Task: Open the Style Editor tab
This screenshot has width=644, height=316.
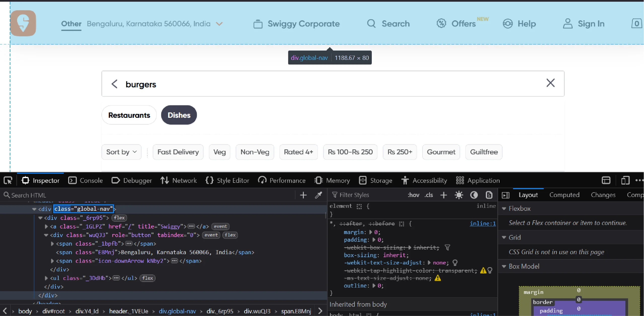Action: [227, 180]
